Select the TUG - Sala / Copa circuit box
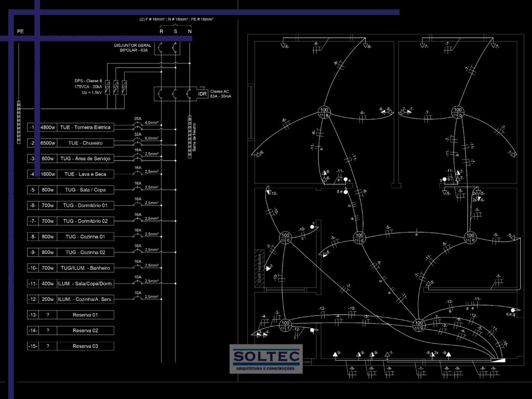Viewport: 532px width, 399px height. click(x=85, y=190)
